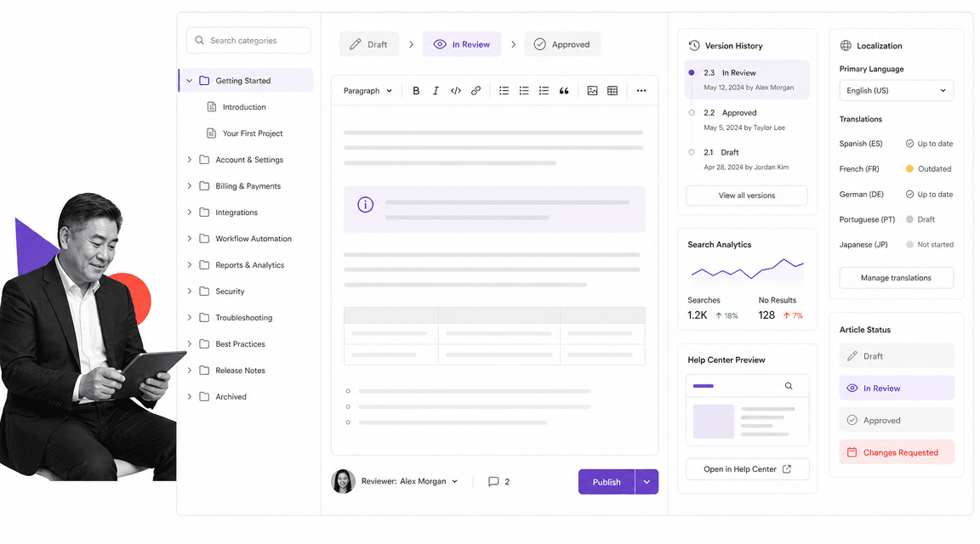The height and width of the screenshot is (544, 980).
Task: Click the info icon in the callout block
Action: click(x=365, y=204)
